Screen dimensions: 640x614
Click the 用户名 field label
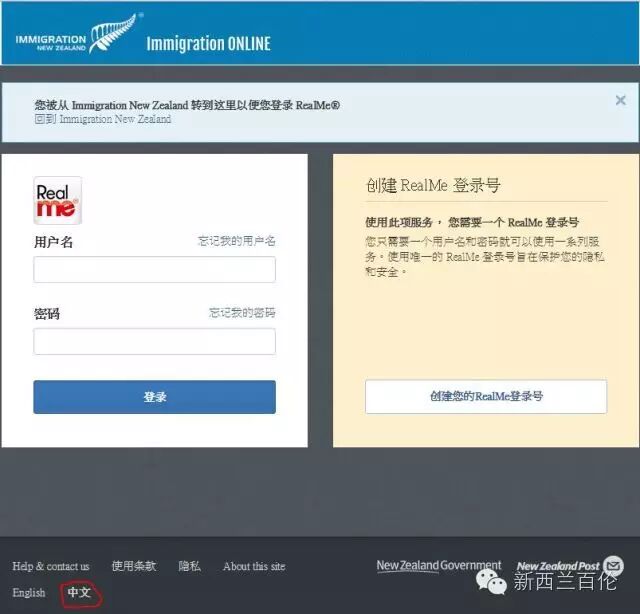pyautogui.click(x=53, y=242)
